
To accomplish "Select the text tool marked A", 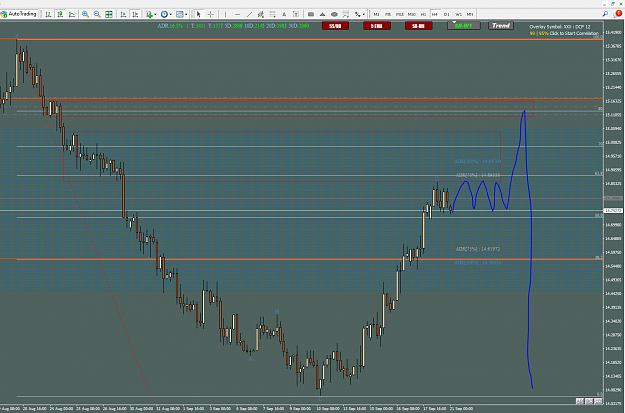I will click(x=284, y=14).
